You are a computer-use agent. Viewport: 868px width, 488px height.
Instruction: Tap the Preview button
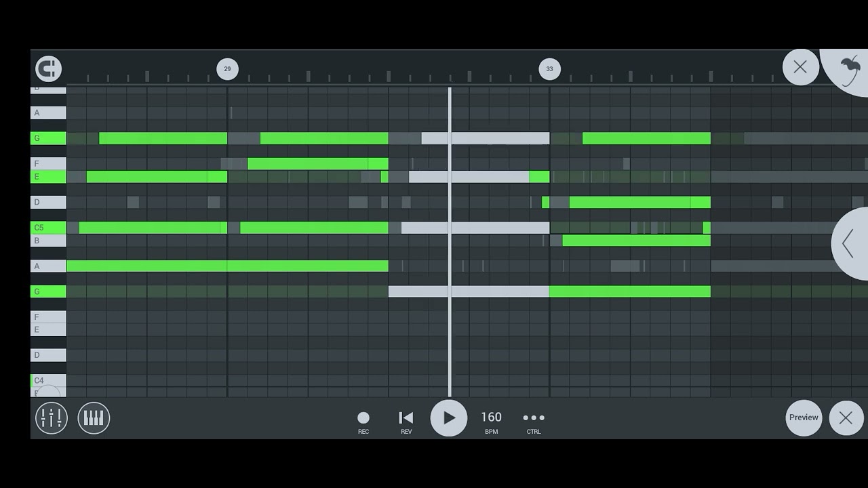tap(804, 418)
